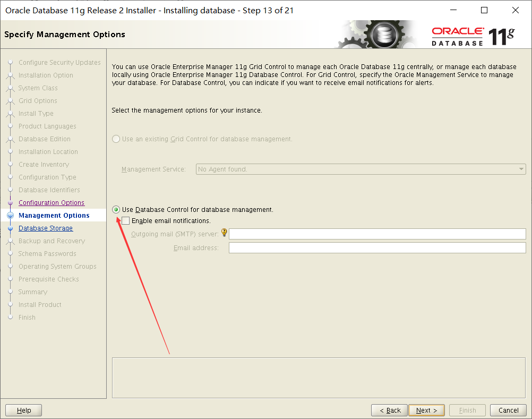Click the Install Product step
Viewport: 532px width, 419px height.
point(40,304)
